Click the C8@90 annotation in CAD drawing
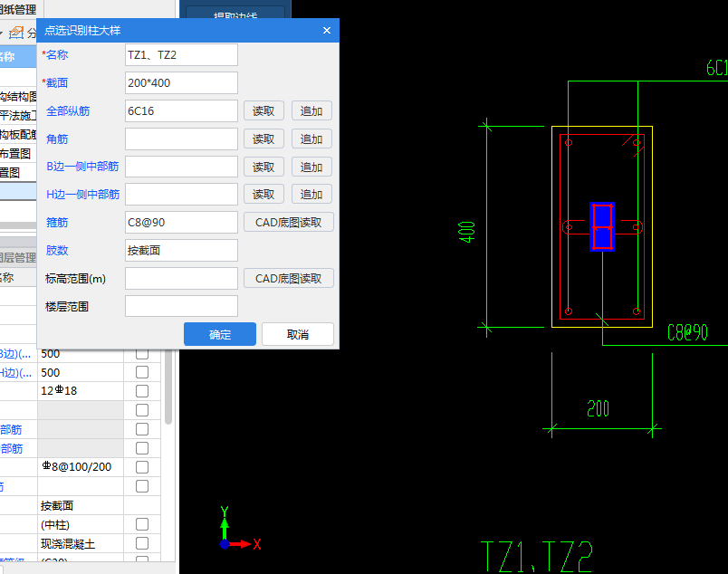Screen dimensions: 728x574 [x=687, y=332]
